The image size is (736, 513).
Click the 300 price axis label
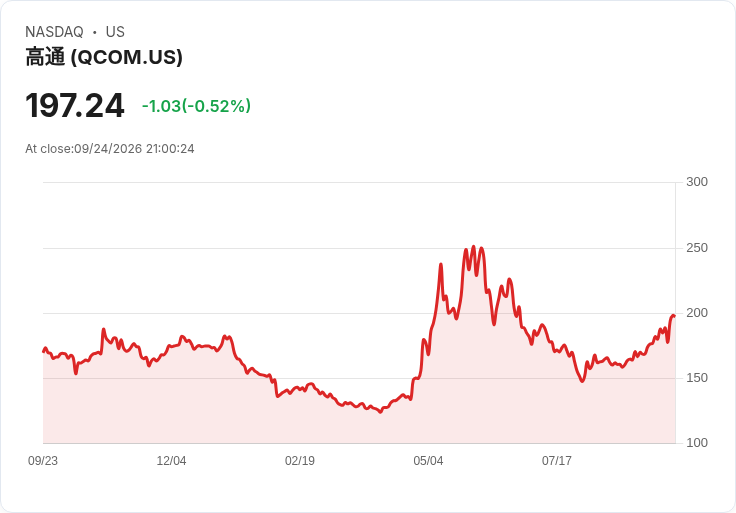click(x=697, y=182)
